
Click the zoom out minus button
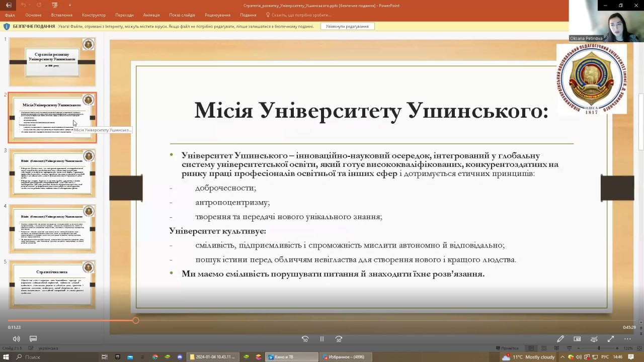click(579, 348)
